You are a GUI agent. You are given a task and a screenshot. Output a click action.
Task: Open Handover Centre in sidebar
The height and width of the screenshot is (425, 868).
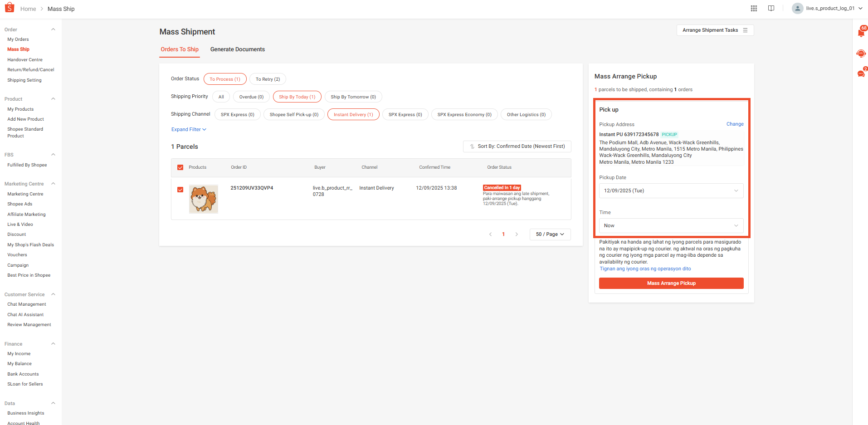tap(25, 59)
